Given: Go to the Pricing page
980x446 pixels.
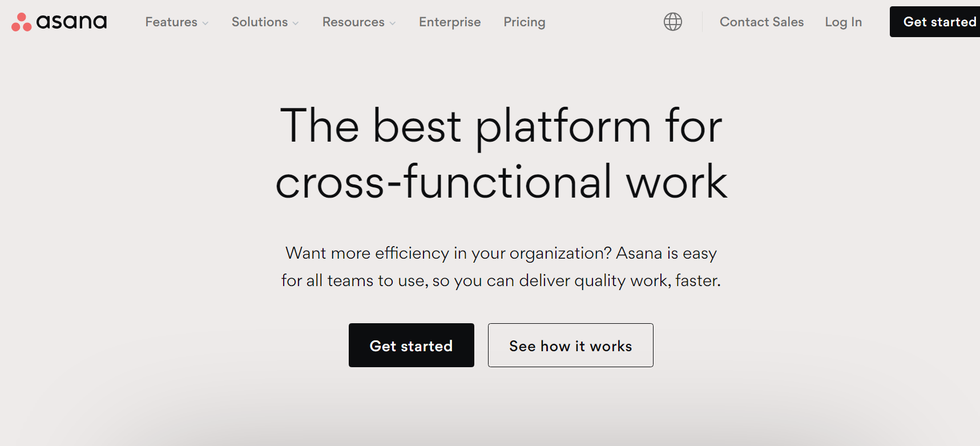Looking at the screenshot, I should (x=525, y=22).
